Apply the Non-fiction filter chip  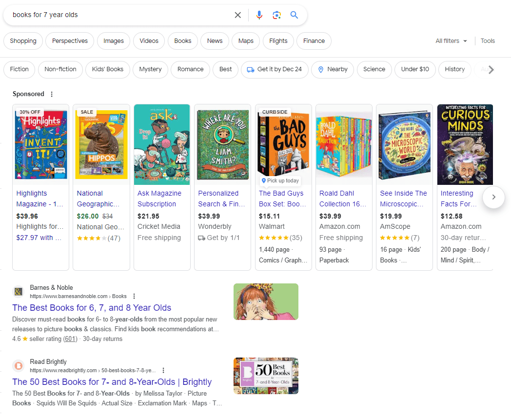(60, 69)
